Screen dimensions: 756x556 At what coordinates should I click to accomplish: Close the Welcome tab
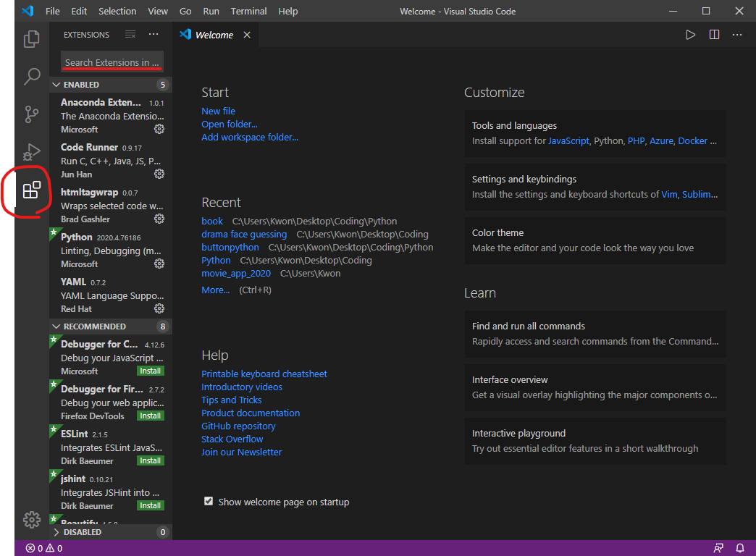point(247,35)
